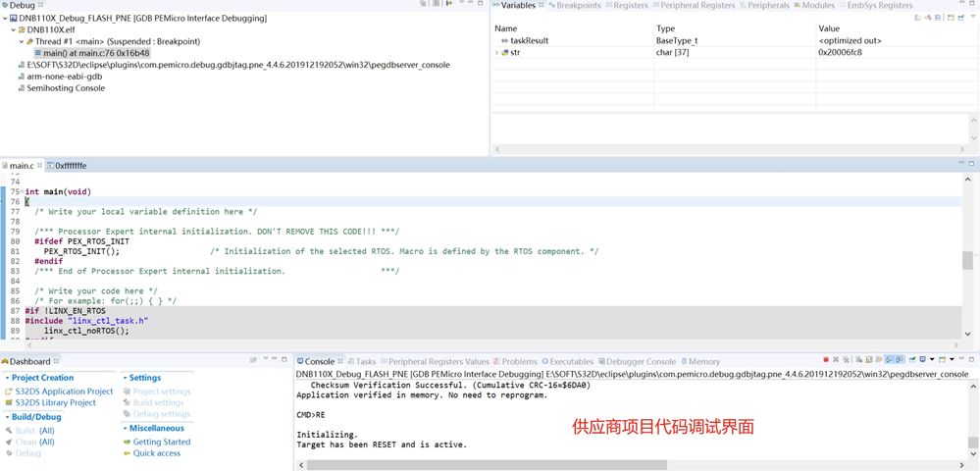The image size is (980, 471).
Task: Switch to the Modules tab
Action: click(814, 5)
